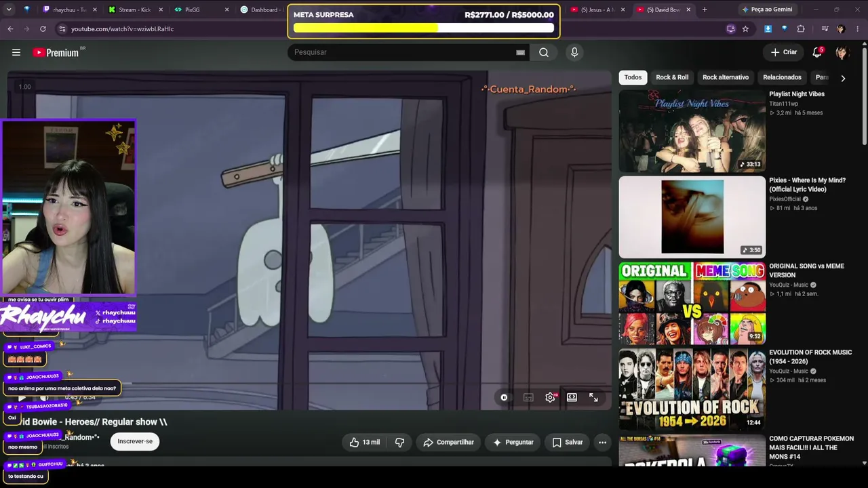Click the Inscrever-se subscribe button
868x488 pixels.
135,441
